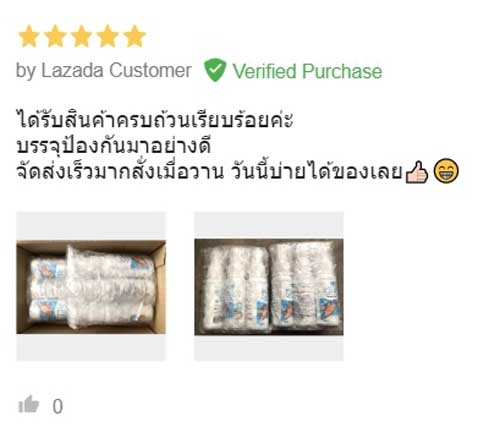Click the word 'Lazada' in reviewer name

tap(72, 70)
